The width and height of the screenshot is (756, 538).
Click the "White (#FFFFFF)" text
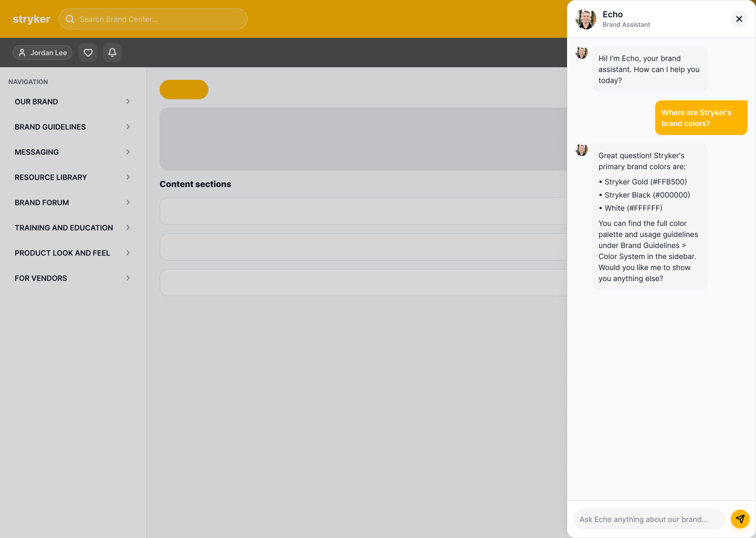pos(634,208)
